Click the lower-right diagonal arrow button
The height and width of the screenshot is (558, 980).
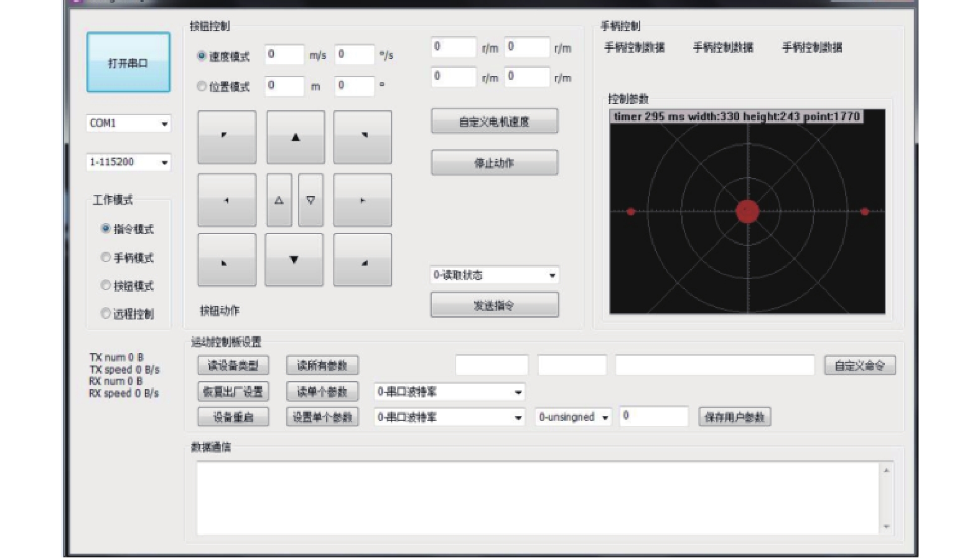click(362, 260)
